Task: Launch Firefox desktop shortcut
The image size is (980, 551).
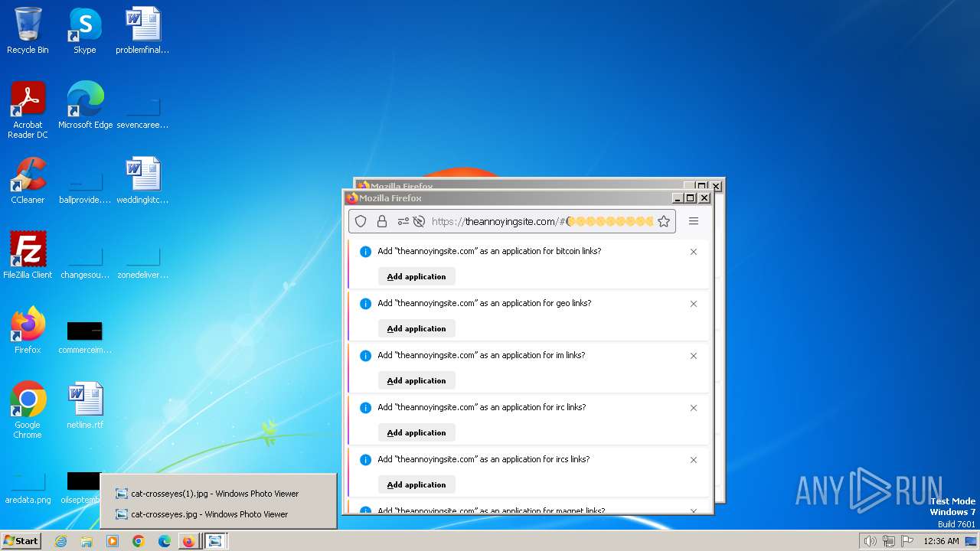Action: coord(28,330)
